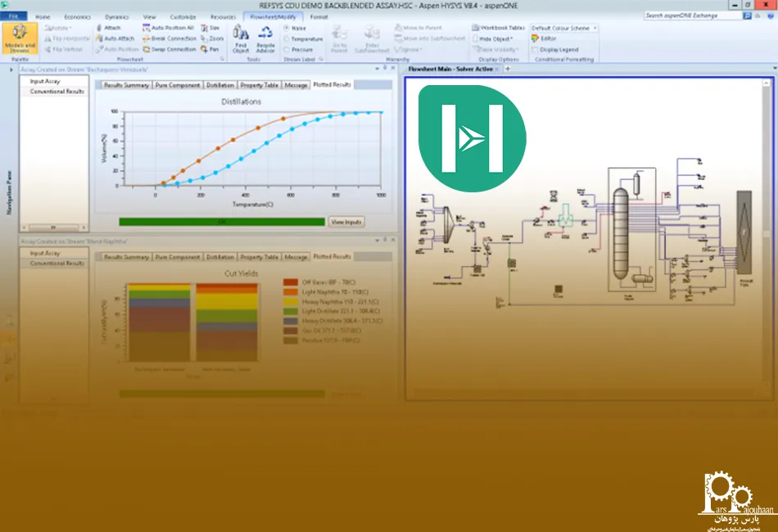Enable the Display Legend checkbox
Image resolution: width=778 pixels, height=532 pixels.
tap(535, 49)
